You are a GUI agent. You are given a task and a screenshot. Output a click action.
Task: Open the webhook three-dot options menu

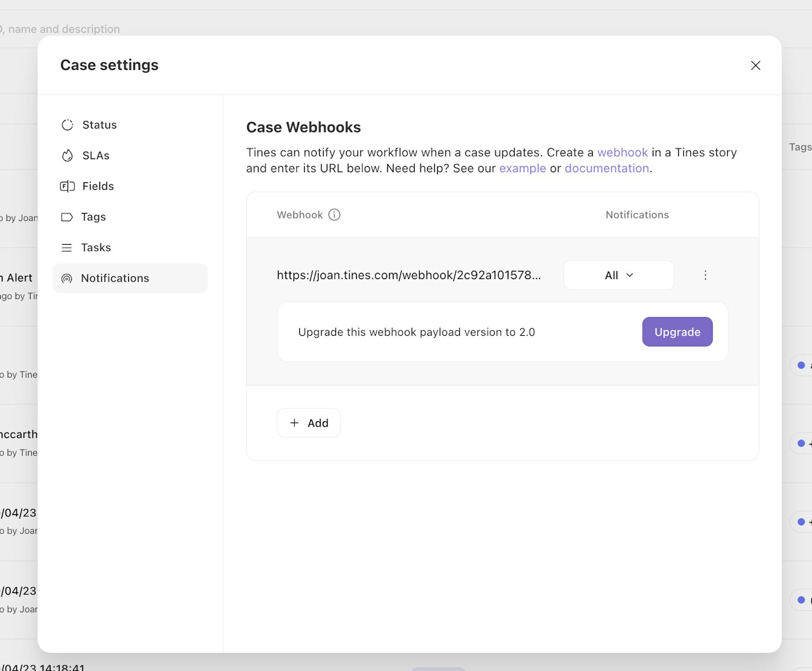(x=705, y=275)
